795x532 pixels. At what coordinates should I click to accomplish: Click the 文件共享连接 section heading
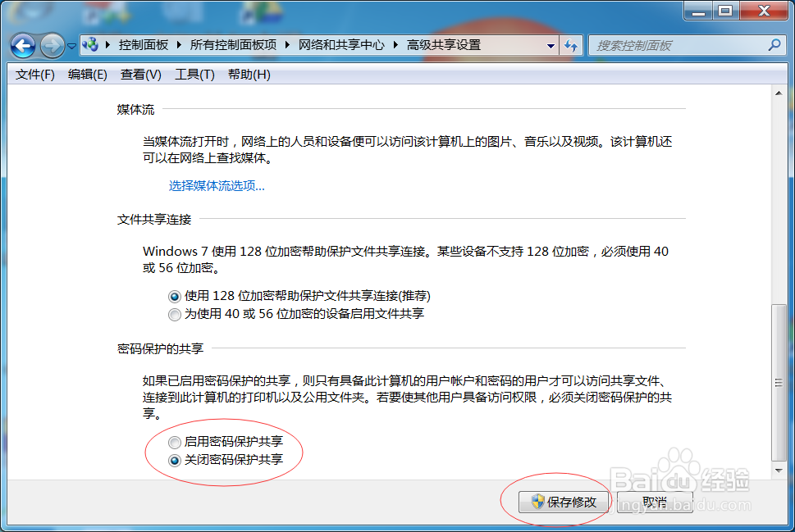(x=154, y=220)
